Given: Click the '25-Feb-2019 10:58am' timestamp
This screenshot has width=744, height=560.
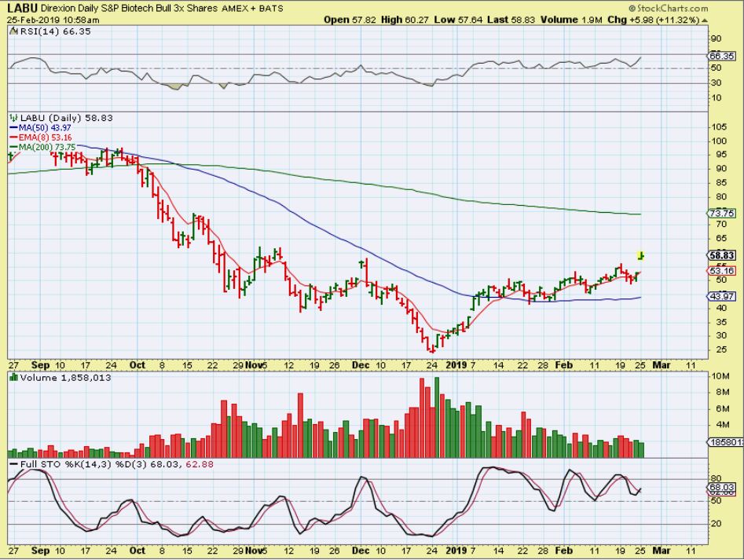Looking at the screenshot, I should (53, 20).
